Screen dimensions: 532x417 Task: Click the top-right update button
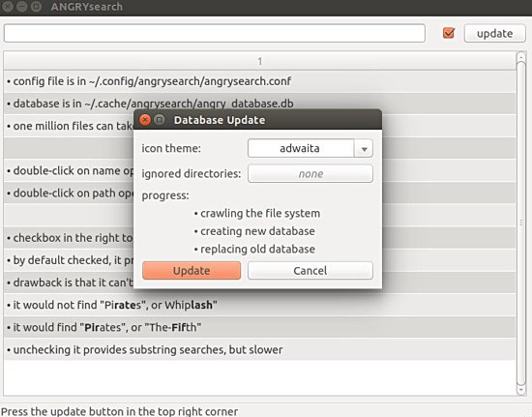tap(494, 33)
